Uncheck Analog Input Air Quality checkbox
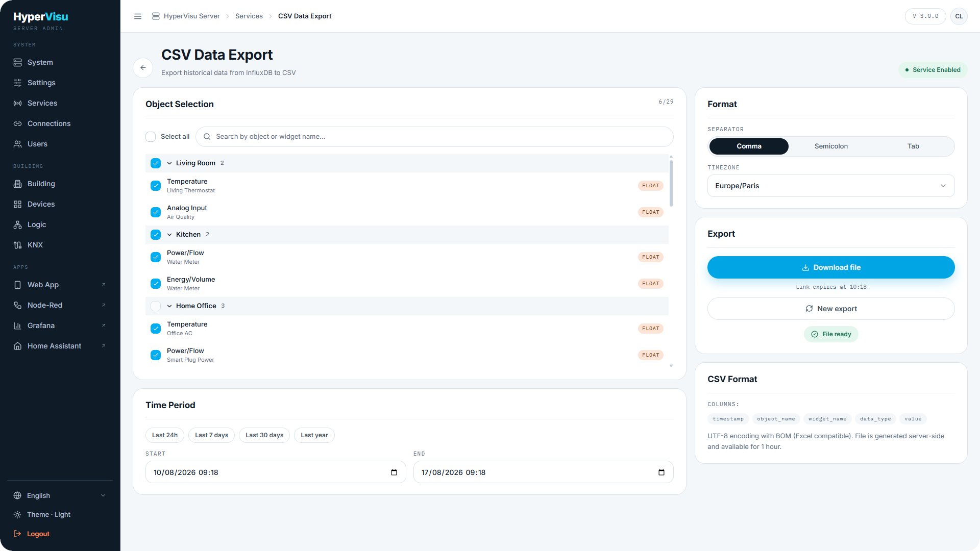 (156, 212)
